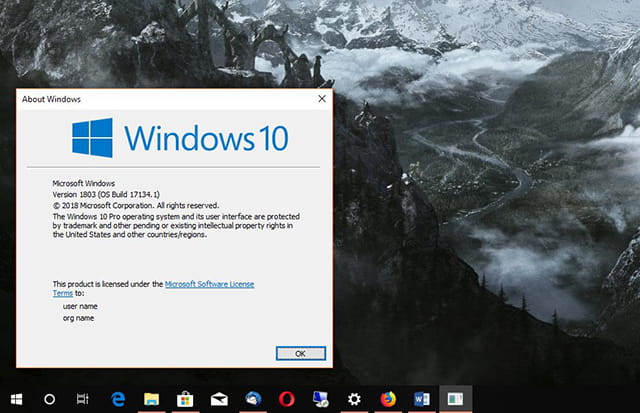This screenshot has width=640, height=413.
Task: Open the computer monitor app icon
Action: pyautogui.click(x=320, y=399)
